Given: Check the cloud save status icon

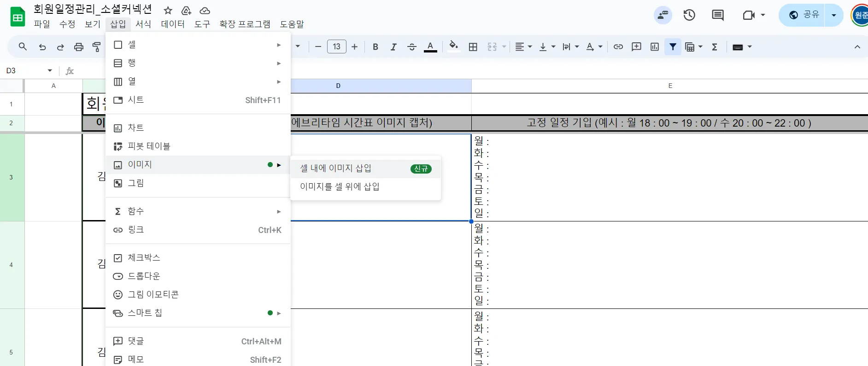Looking at the screenshot, I should click(205, 10).
